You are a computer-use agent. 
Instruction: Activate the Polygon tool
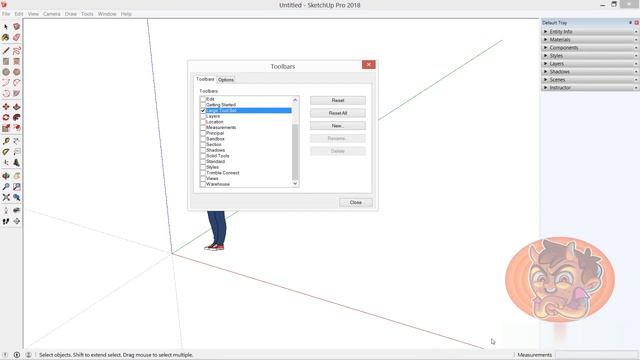pyautogui.click(x=16, y=72)
